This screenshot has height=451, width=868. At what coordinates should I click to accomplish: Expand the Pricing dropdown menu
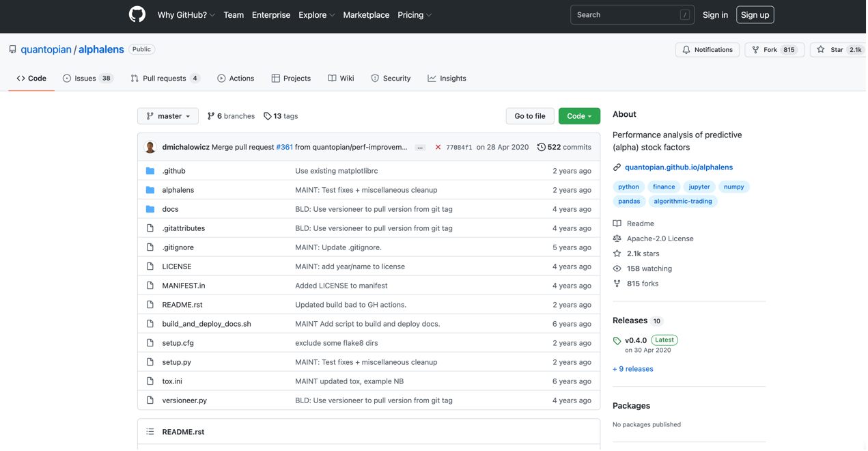tap(415, 15)
